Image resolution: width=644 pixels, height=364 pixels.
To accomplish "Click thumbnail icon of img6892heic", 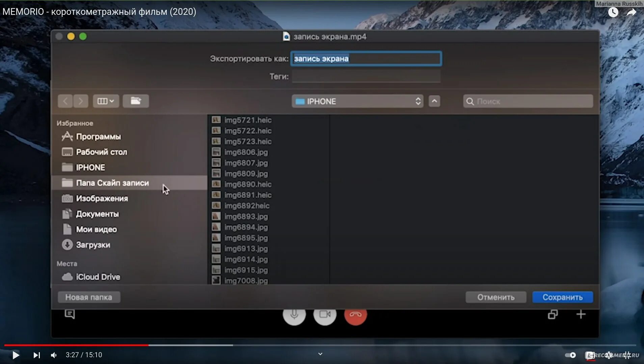I will click(216, 205).
